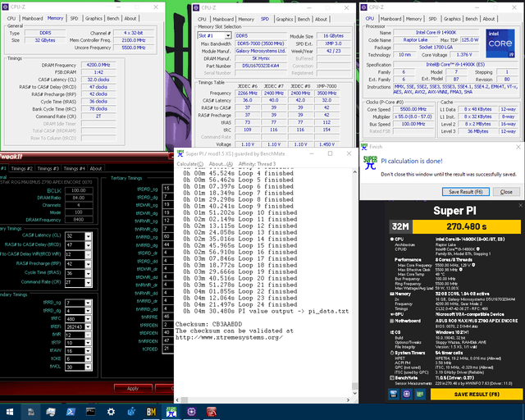Click first blue icon beside Save Result
This screenshot has width=525, height=420.
coord(394,394)
